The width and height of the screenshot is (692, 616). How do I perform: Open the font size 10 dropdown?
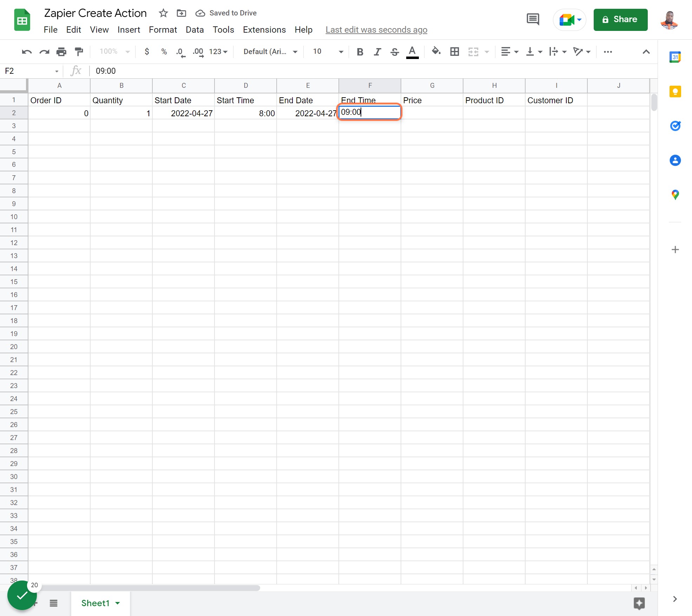click(328, 52)
